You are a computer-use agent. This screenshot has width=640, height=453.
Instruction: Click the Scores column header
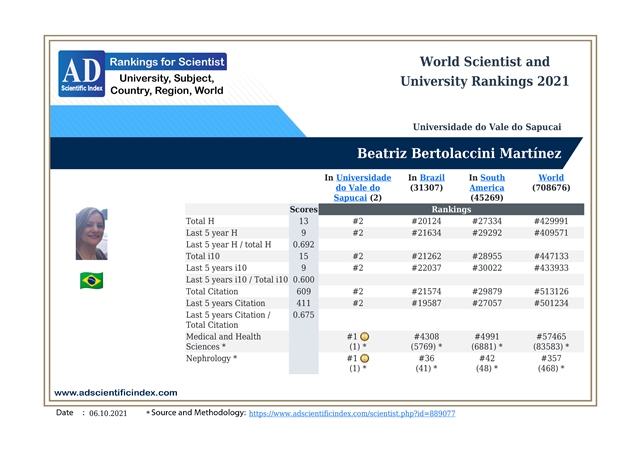[x=304, y=209]
